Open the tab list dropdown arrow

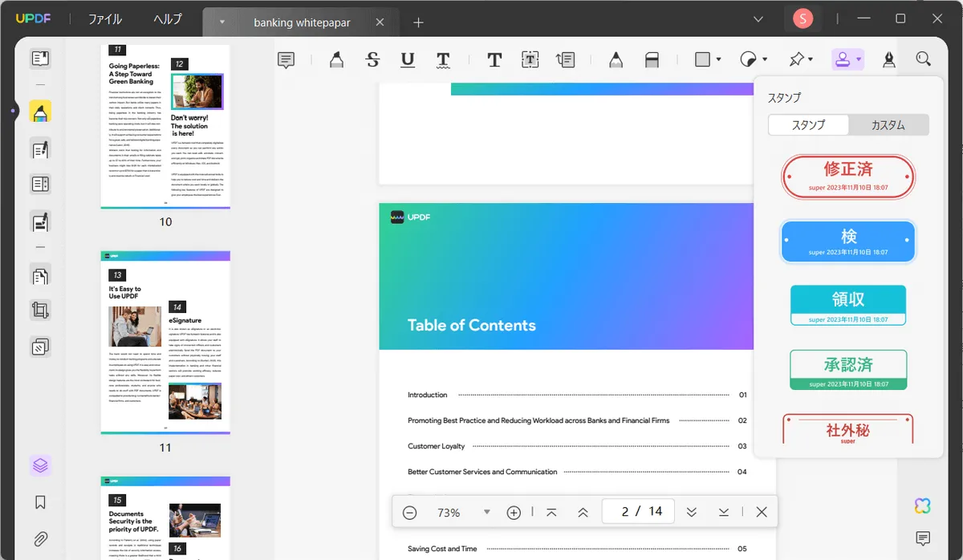(222, 22)
